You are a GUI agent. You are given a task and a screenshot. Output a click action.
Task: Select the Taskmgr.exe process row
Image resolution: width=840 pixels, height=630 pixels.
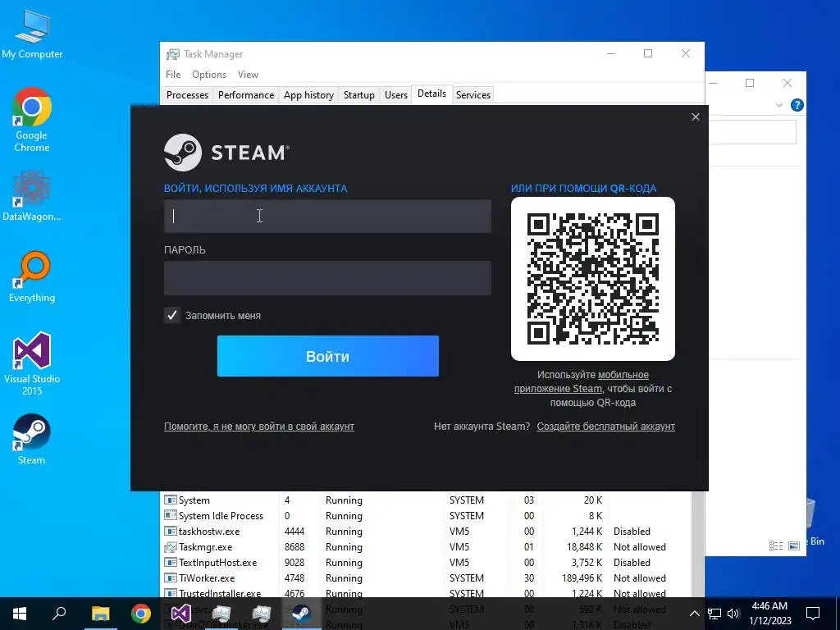426,546
